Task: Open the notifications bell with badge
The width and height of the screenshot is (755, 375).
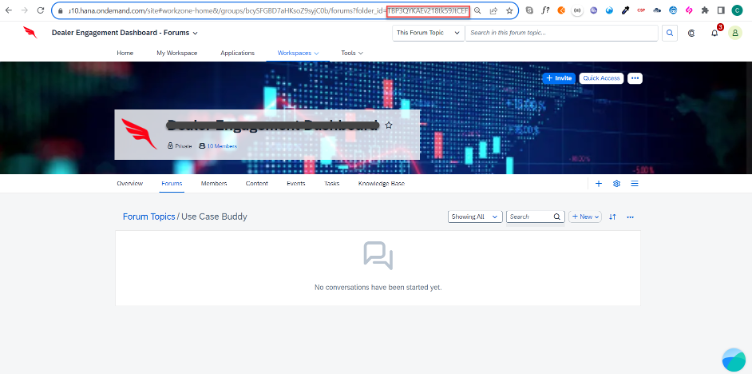Action: 715,32
